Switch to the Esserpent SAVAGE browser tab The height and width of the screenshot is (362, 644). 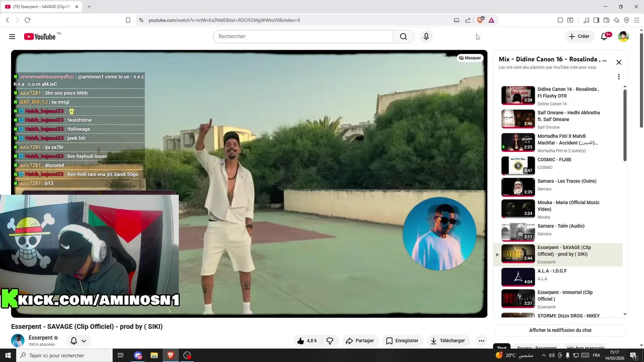point(41,7)
